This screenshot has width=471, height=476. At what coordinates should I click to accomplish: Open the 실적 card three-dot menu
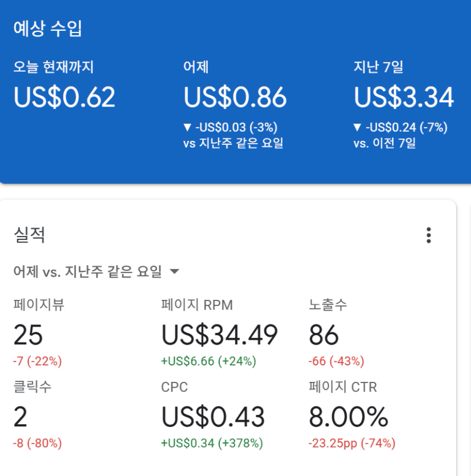[429, 235]
